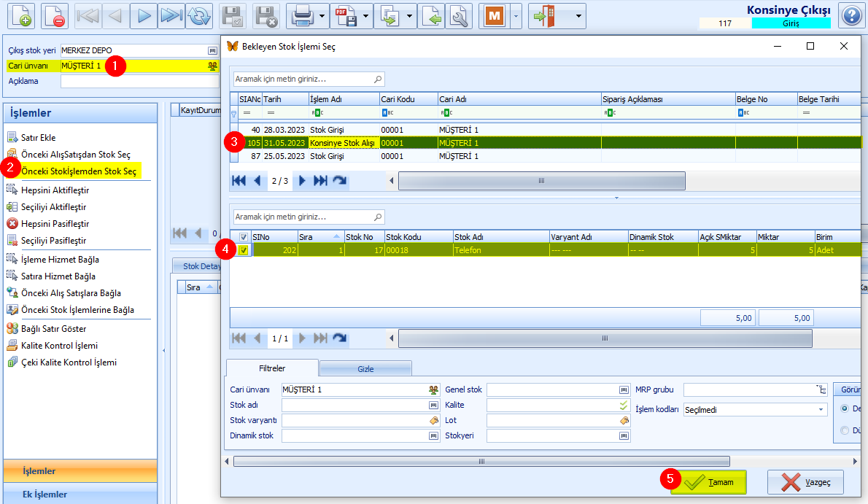This screenshot has width=868, height=504.
Task: Click the Tamam button
Action: click(x=708, y=482)
